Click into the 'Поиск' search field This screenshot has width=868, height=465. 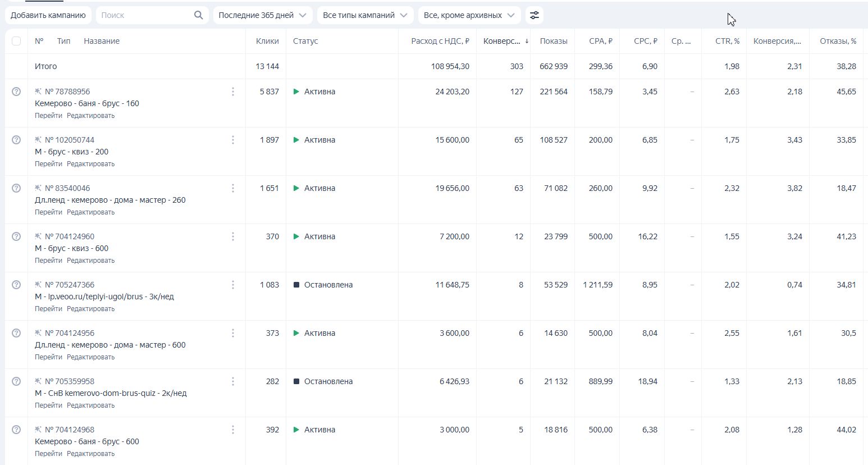click(146, 15)
